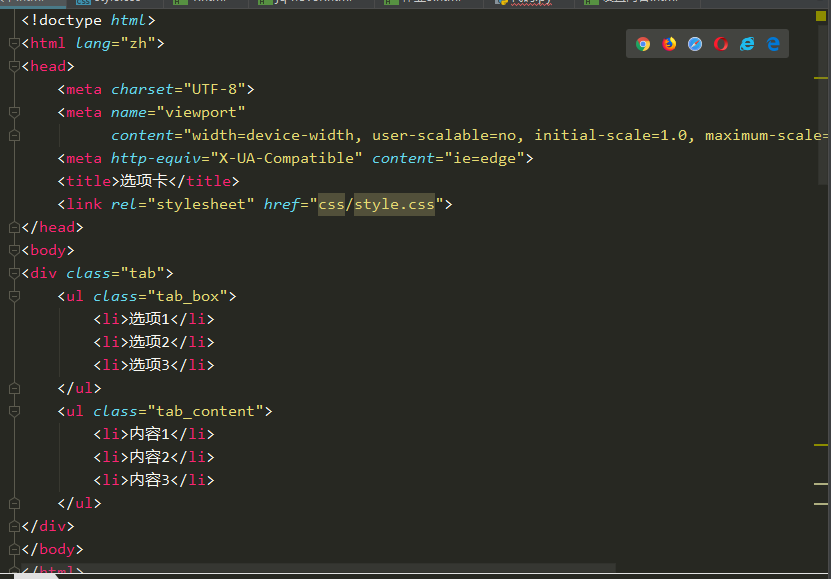Collapse the html lang="zh" tag fold

14,43
